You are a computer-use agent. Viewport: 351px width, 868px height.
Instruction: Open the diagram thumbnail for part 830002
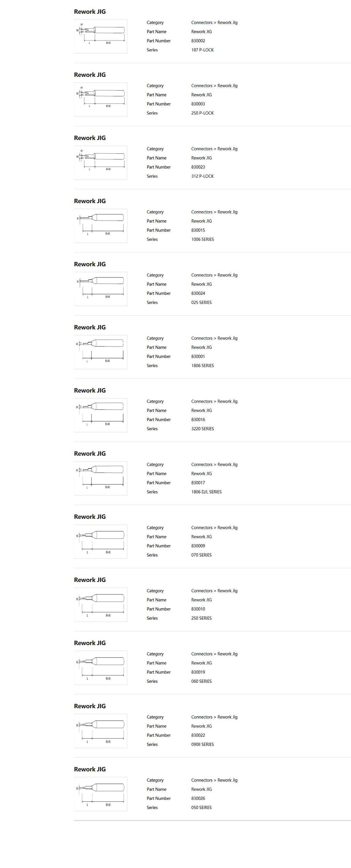pyautogui.click(x=101, y=36)
